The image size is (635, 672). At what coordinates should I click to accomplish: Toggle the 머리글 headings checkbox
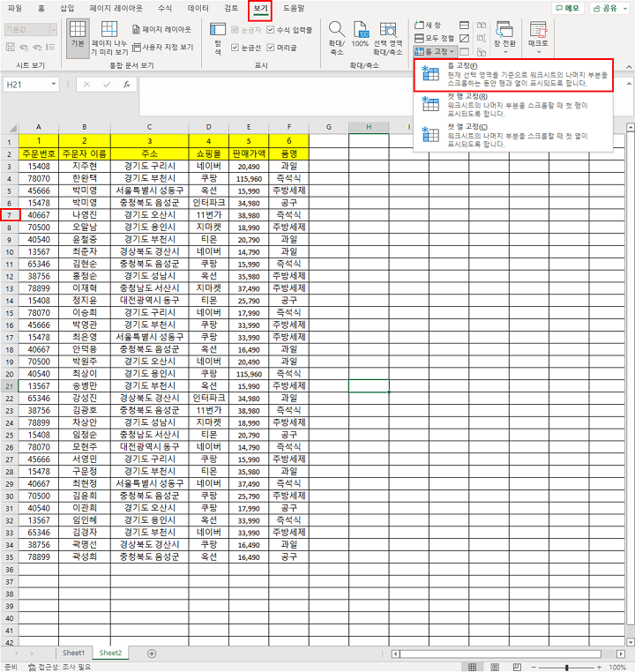271,47
